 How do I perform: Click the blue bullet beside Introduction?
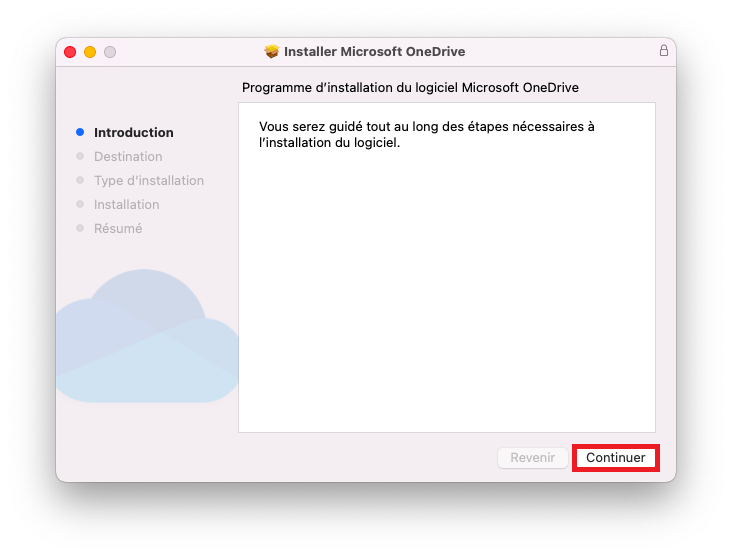click(80, 132)
